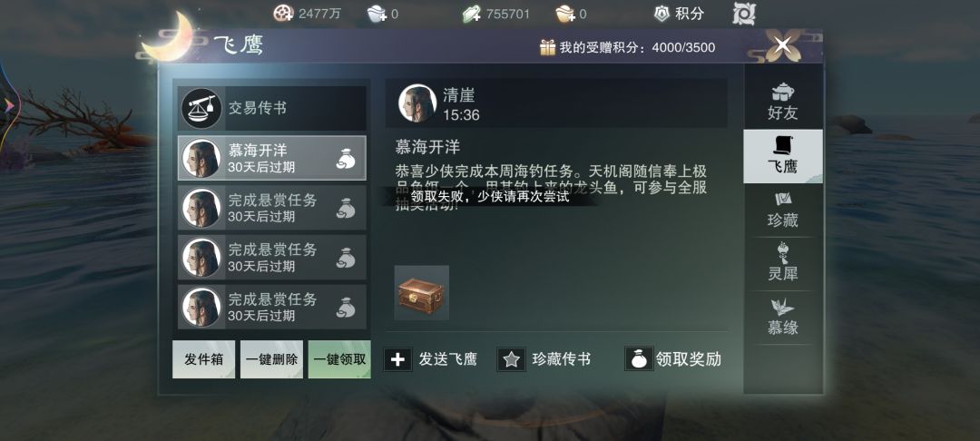Viewport: 980px width, 441px height.
Task: Open the 灵犀 tab
Action: (x=782, y=263)
